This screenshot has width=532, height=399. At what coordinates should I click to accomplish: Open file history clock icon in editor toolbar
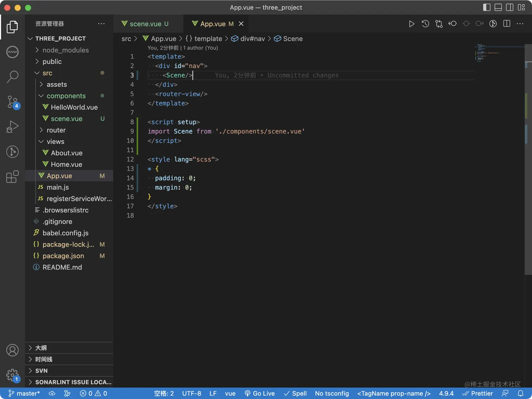425,24
